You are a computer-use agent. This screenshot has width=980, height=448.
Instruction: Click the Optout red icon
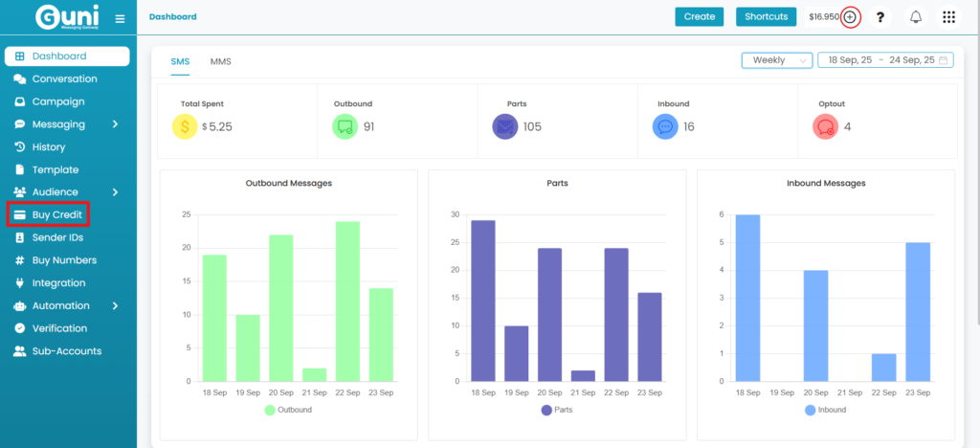click(x=825, y=126)
